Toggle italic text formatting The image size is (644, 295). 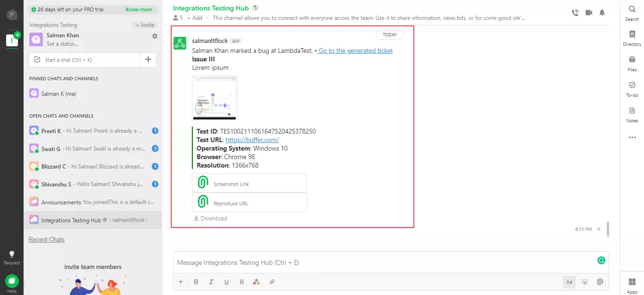[211, 282]
